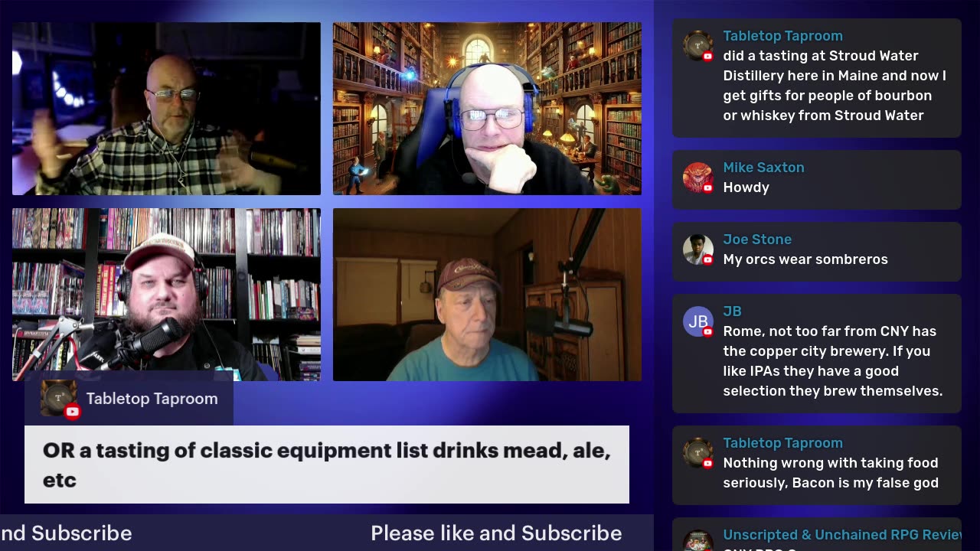Click Unscripted & Unchained RPG Review avatar
980x551 pixels.
[x=697, y=541]
